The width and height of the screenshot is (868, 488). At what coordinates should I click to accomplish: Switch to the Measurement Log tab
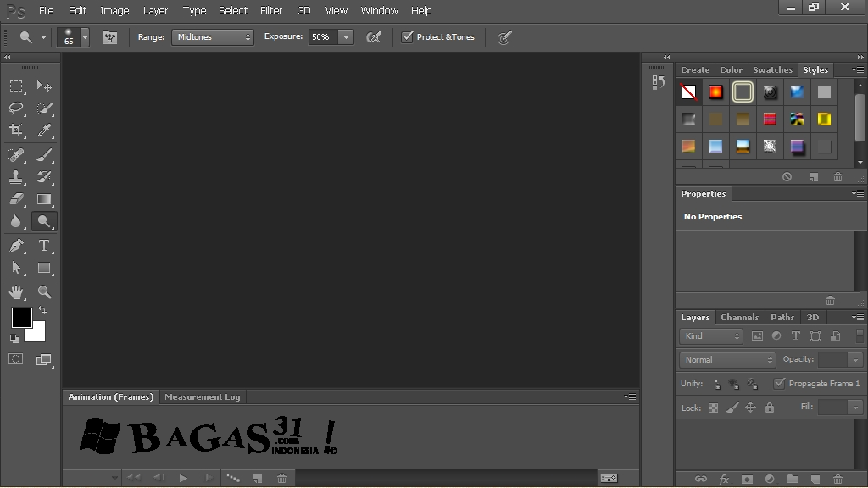point(203,396)
